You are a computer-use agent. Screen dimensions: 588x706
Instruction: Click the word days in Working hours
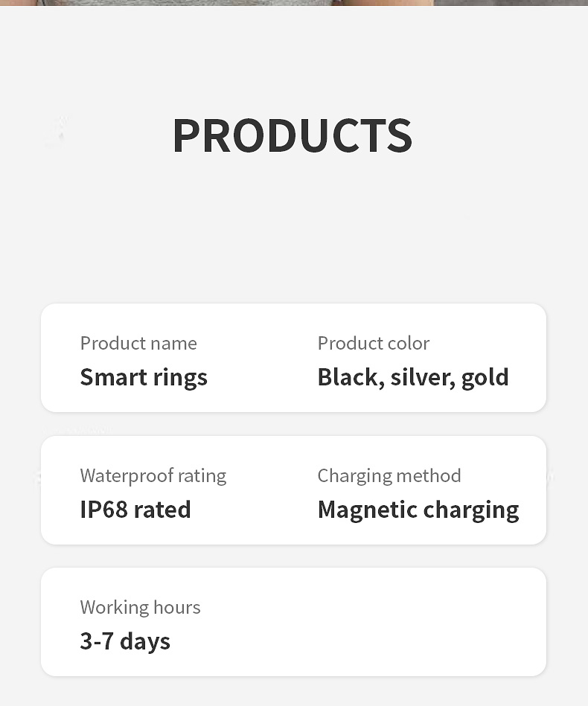[x=144, y=642]
